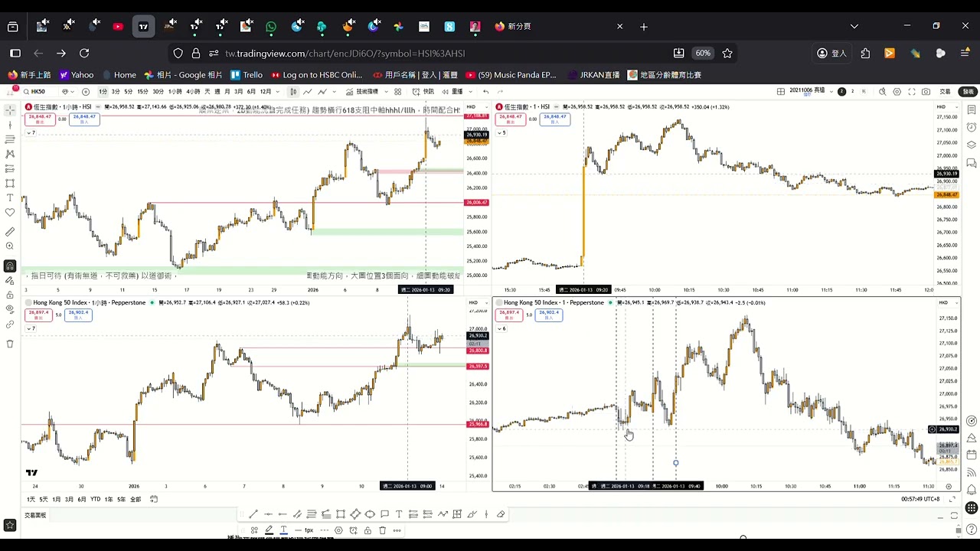Select the trend line tool in floating toolbar
Screen dimensions: 980x551
click(x=253, y=514)
